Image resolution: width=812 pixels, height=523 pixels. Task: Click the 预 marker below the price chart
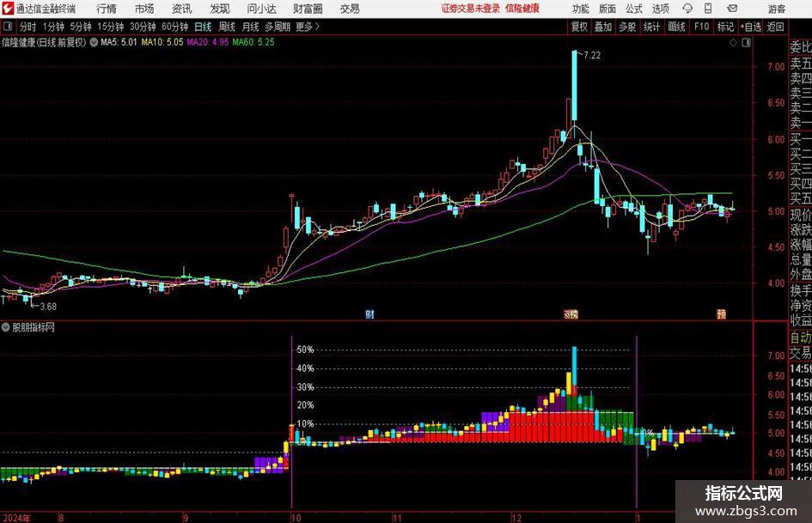(x=722, y=314)
